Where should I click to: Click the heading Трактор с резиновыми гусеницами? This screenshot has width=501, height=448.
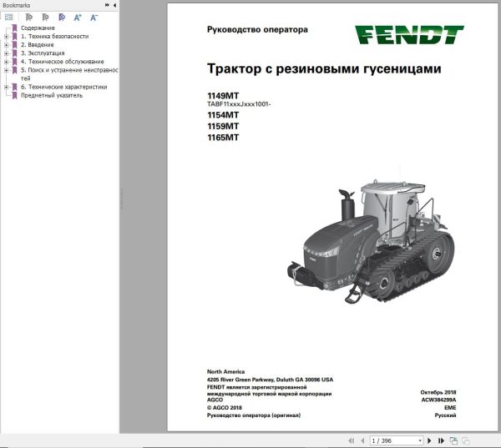[x=324, y=68]
